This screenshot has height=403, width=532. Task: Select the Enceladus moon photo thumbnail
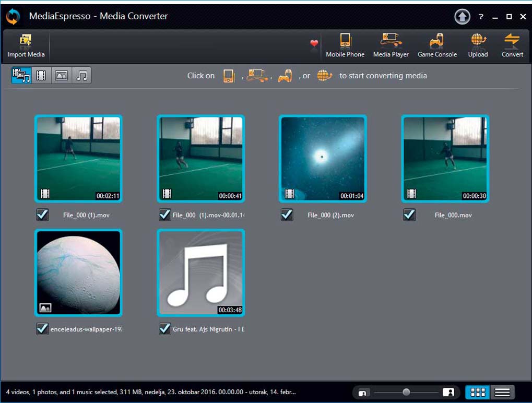(x=78, y=272)
